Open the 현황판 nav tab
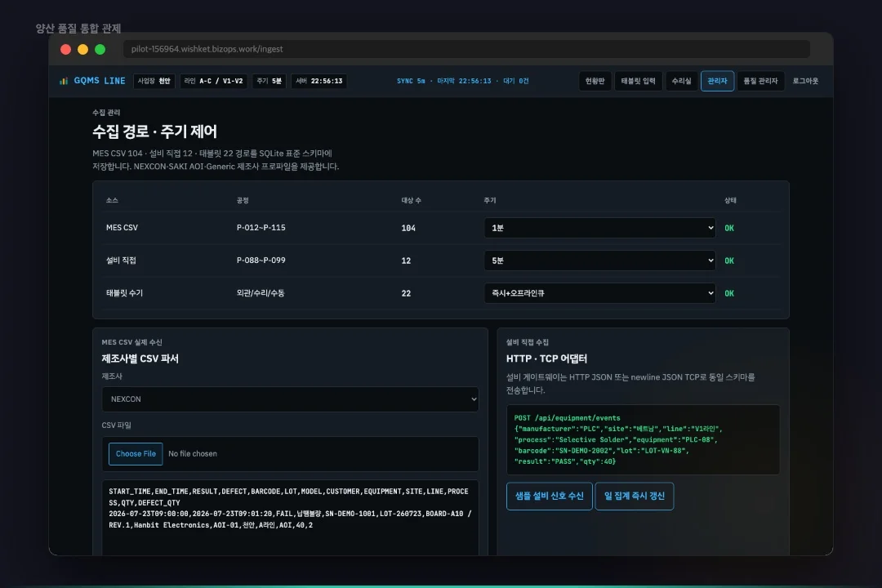Viewport: 882px width, 588px height. 595,81
